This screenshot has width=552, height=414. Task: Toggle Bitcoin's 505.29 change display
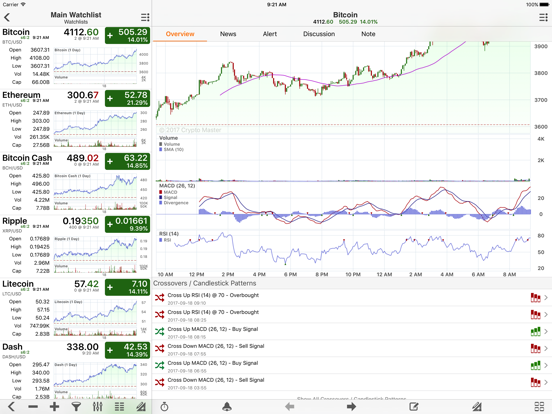tap(127, 36)
